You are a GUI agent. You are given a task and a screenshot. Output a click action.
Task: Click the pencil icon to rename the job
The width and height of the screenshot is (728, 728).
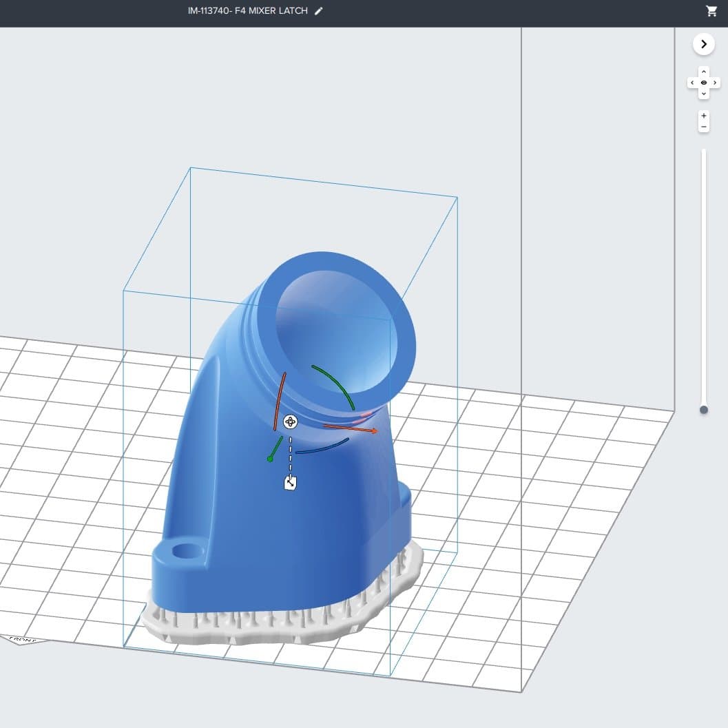coord(318,11)
